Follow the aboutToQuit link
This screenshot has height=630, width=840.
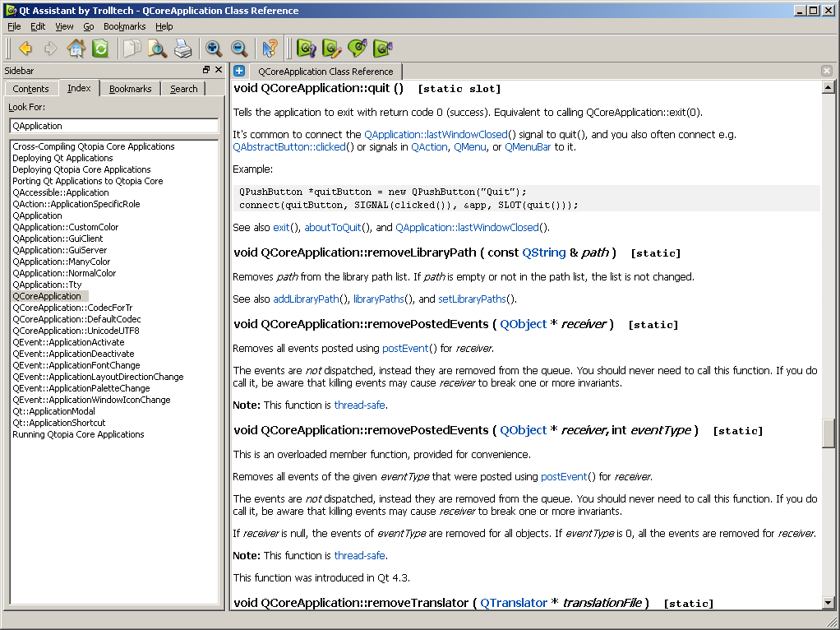(333, 227)
